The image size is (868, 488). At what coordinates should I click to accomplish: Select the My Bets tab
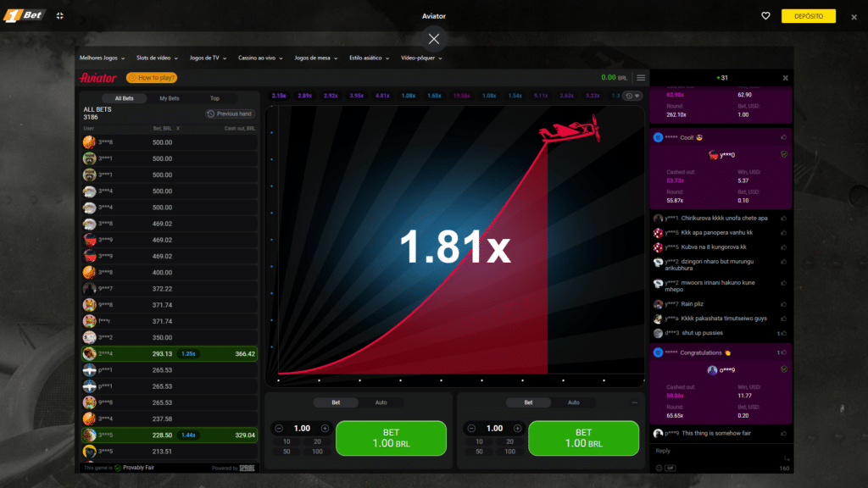pos(170,98)
